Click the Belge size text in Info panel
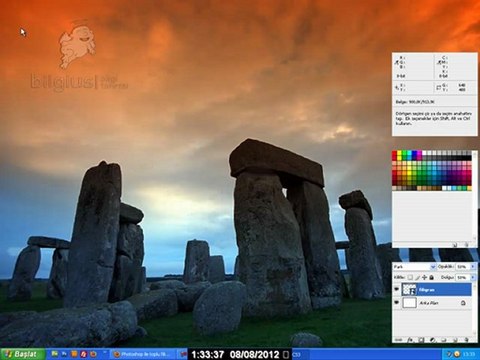Image resolution: width=480 pixels, height=360 pixels. pyautogui.click(x=415, y=102)
